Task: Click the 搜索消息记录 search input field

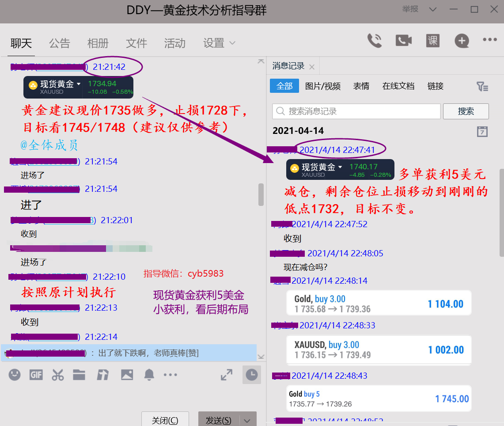Action: click(356, 111)
